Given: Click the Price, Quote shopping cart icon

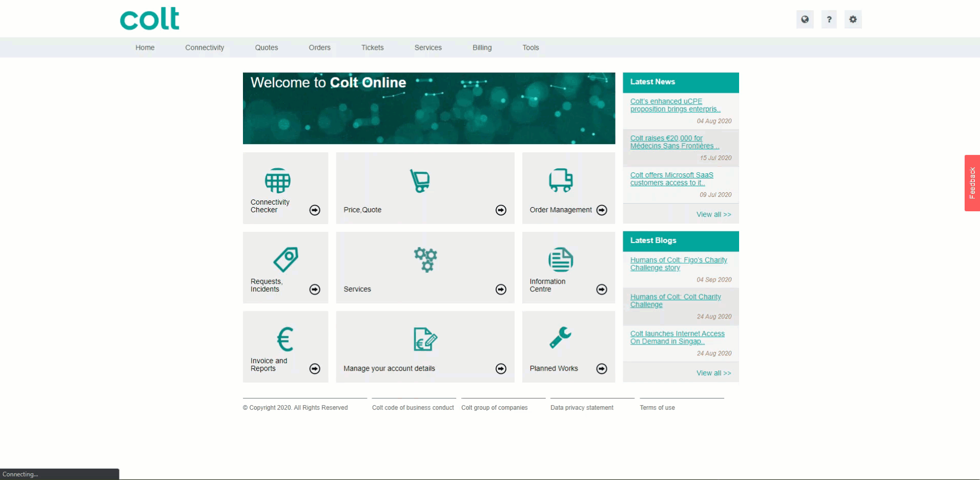Looking at the screenshot, I should pyautogui.click(x=420, y=181).
